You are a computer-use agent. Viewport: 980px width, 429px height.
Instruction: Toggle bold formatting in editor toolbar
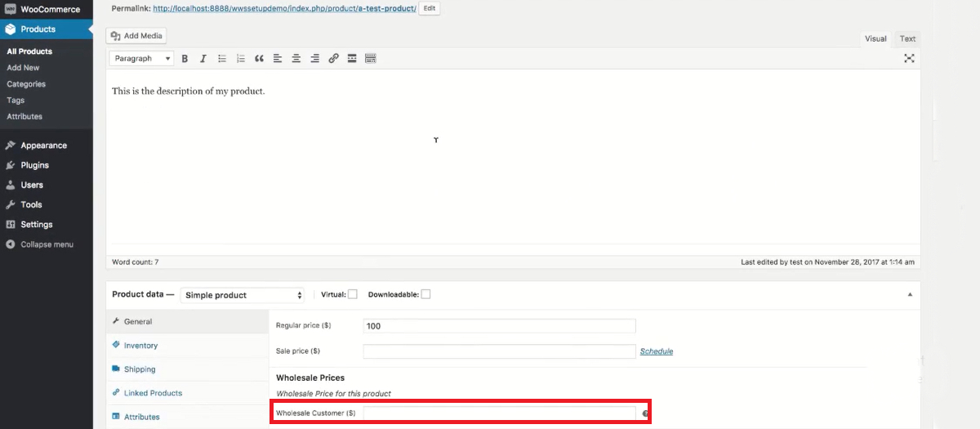(185, 59)
